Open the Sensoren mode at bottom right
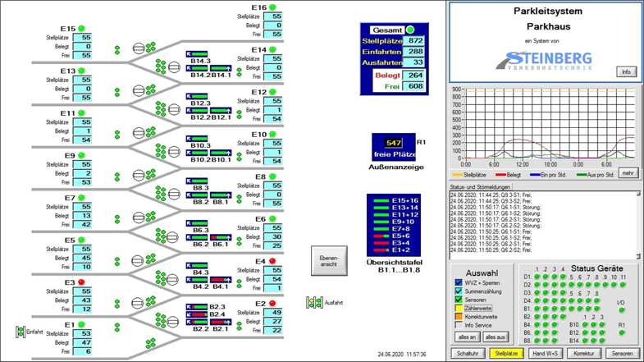The width and height of the screenshot is (644, 362). tap(622, 353)
